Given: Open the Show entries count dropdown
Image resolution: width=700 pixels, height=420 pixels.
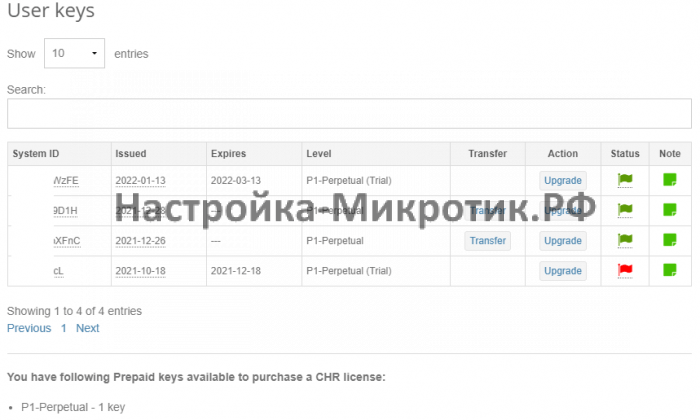Looking at the screenshot, I should (74, 53).
